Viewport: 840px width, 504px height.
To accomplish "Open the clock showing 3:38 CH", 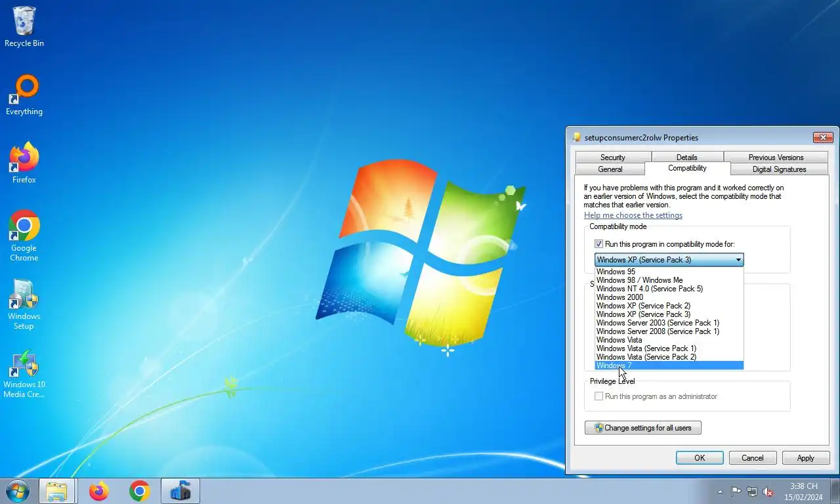I will [x=803, y=492].
